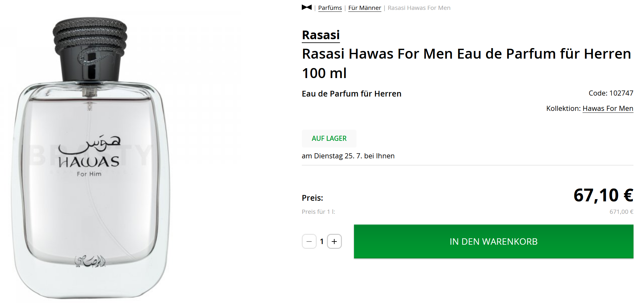Open the Parfüms breadcrumb link
Viewport: 644px width, 303px height.
coord(330,8)
